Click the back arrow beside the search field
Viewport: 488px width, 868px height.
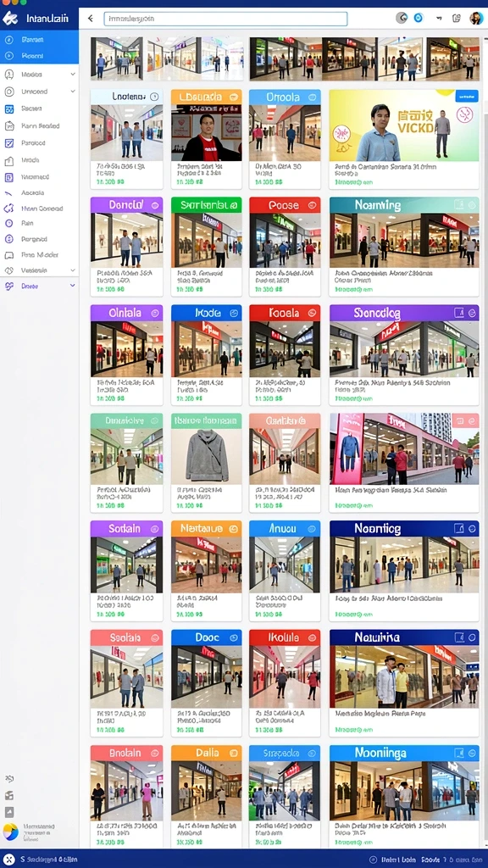click(90, 19)
